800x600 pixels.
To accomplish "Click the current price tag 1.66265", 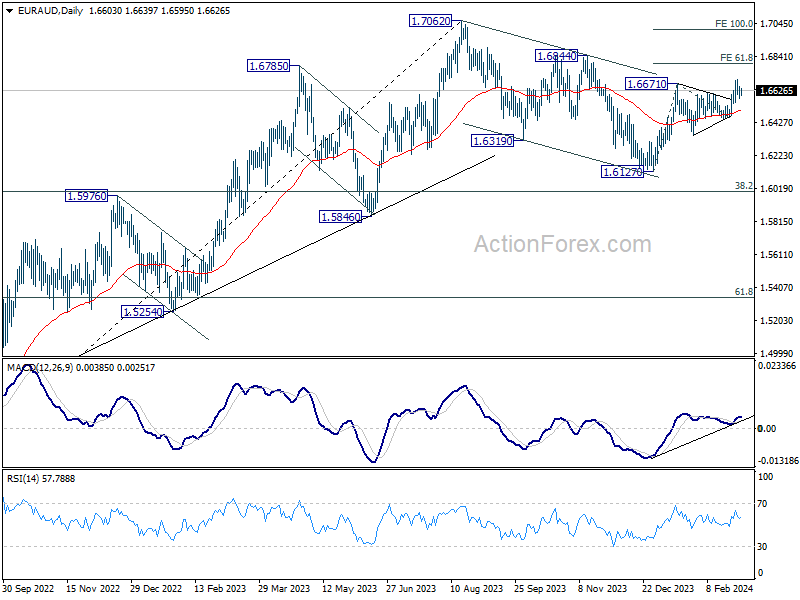I will click(777, 90).
